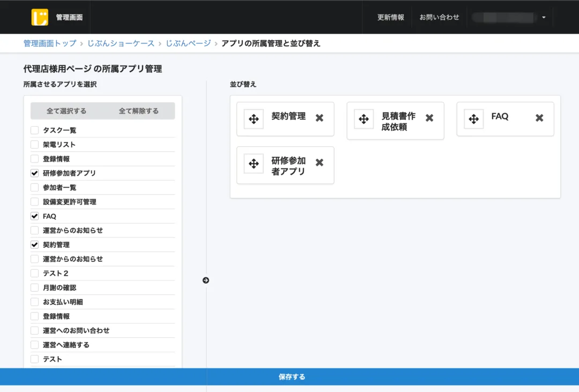Click the yellow logo in the header
This screenshot has height=392, width=579.
pos(40,17)
